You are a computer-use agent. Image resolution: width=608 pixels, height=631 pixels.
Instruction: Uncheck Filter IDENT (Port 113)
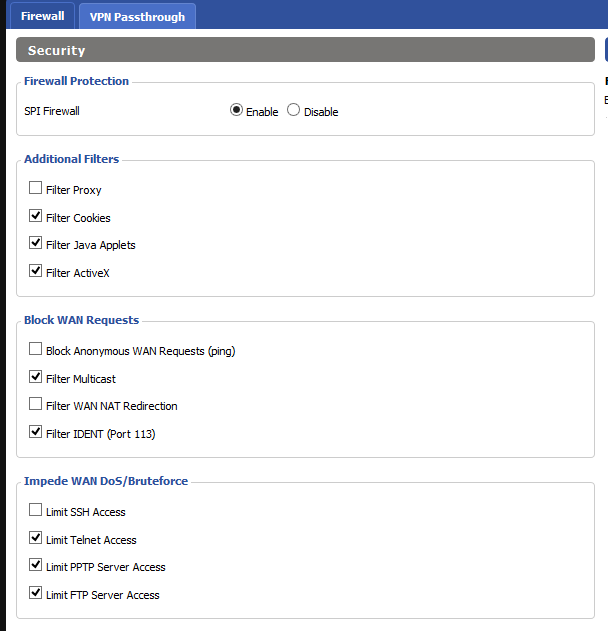click(x=36, y=433)
